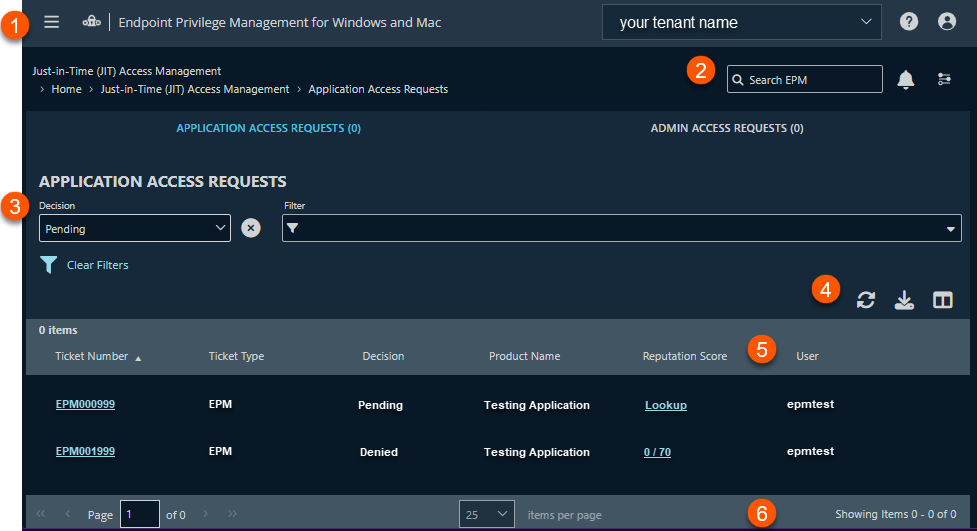
Task: Open ticket EPM001999
Action: 85,451
